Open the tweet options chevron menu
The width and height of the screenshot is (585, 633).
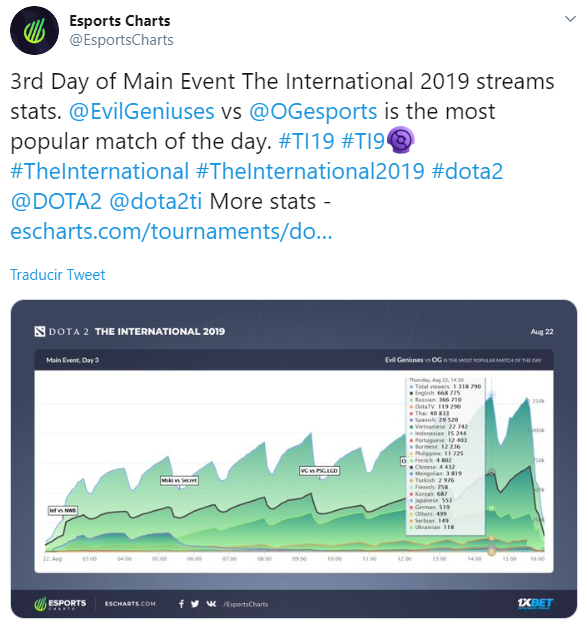tap(570, 19)
